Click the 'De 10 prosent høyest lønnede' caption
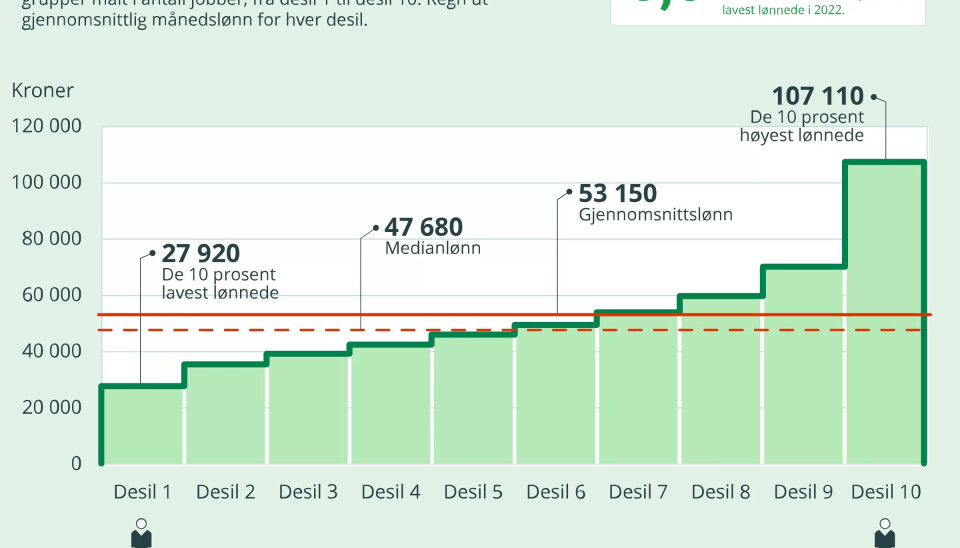This screenshot has height=548, width=960. pos(801,127)
